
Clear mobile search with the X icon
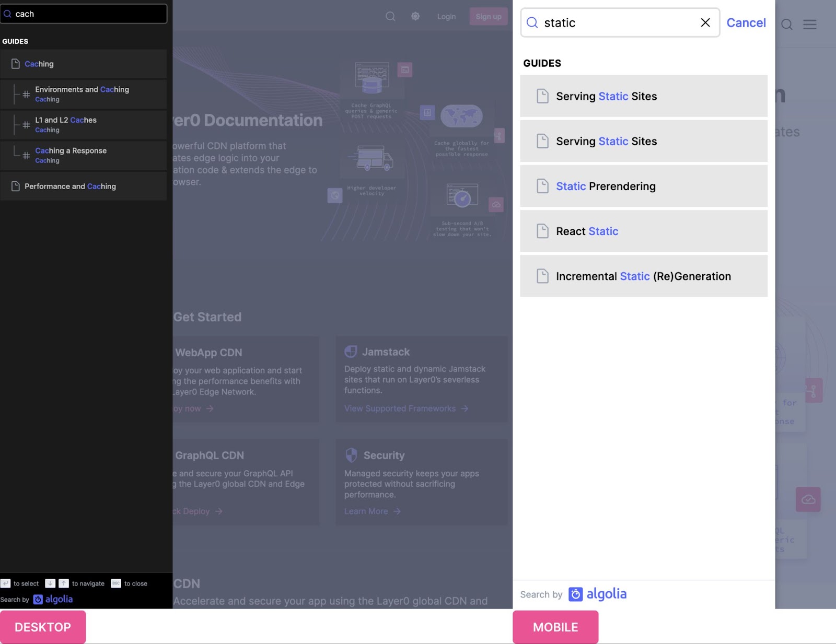tap(705, 22)
